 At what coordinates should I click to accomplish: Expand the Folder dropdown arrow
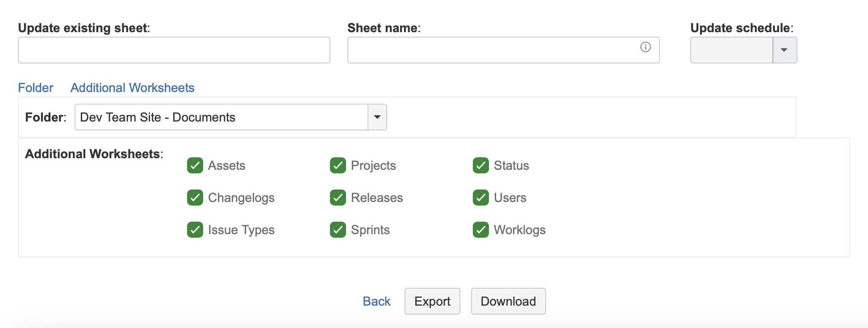(377, 117)
